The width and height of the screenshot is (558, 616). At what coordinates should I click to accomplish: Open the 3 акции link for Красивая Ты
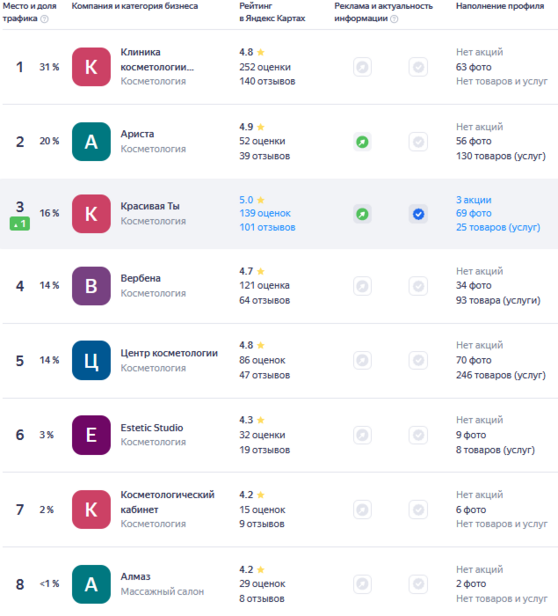[474, 200]
